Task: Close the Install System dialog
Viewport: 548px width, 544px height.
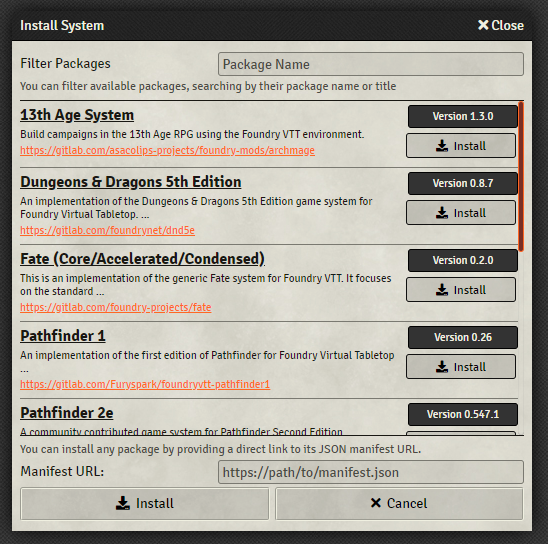Action: coord(500,25)
